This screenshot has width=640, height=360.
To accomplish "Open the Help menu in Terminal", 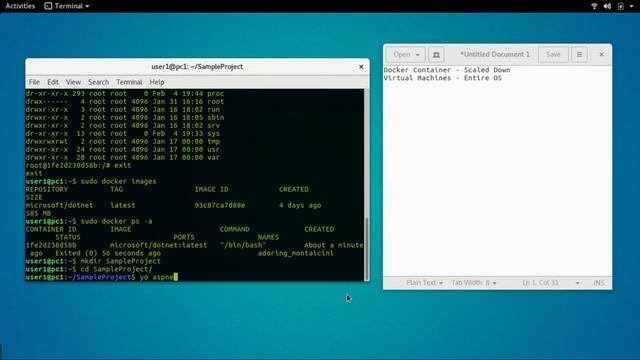I will (x=157, y=82).
